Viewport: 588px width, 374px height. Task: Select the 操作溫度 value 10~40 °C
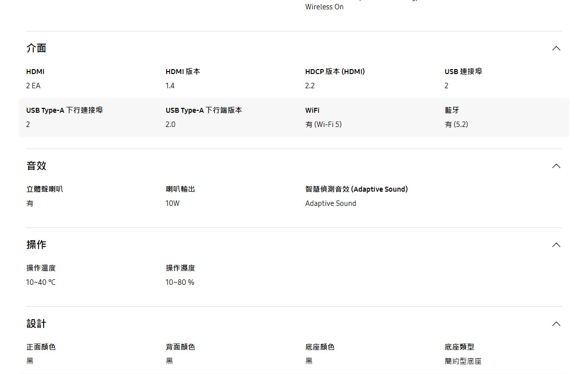(41, 282)
